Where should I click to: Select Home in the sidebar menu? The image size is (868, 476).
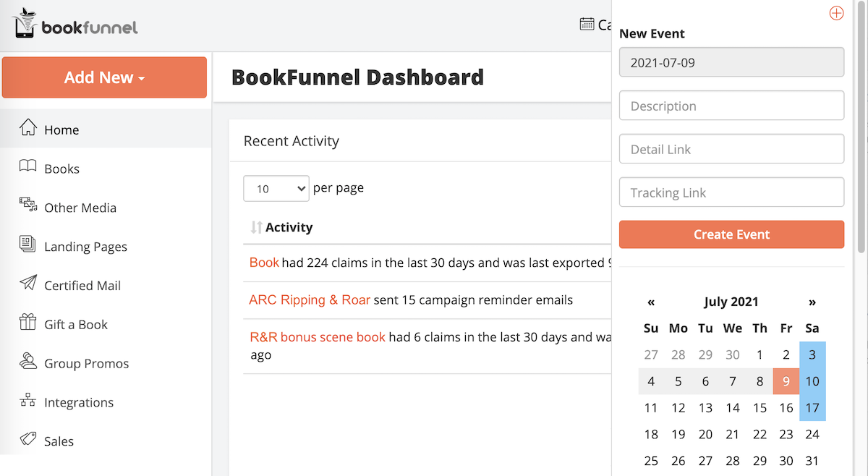(x=27, y=129)
